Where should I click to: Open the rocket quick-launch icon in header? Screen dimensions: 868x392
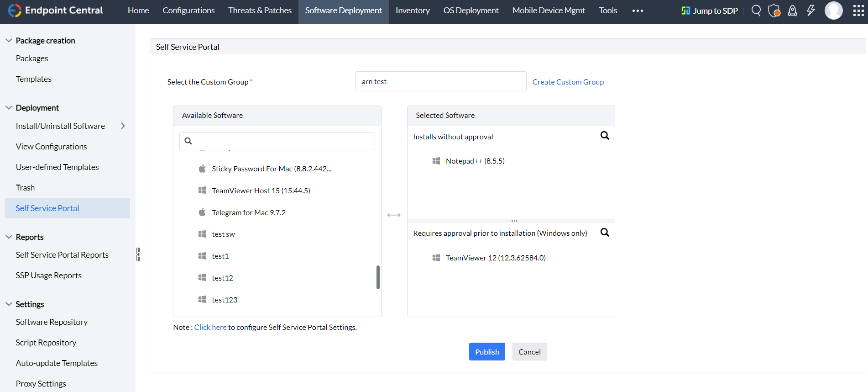793,11
